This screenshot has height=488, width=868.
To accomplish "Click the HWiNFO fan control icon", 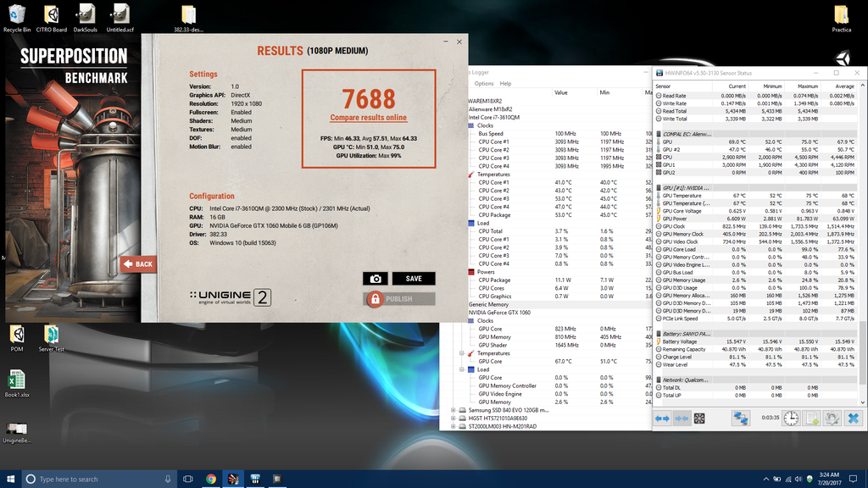I will pyautogui.click(x=699, y=419).
